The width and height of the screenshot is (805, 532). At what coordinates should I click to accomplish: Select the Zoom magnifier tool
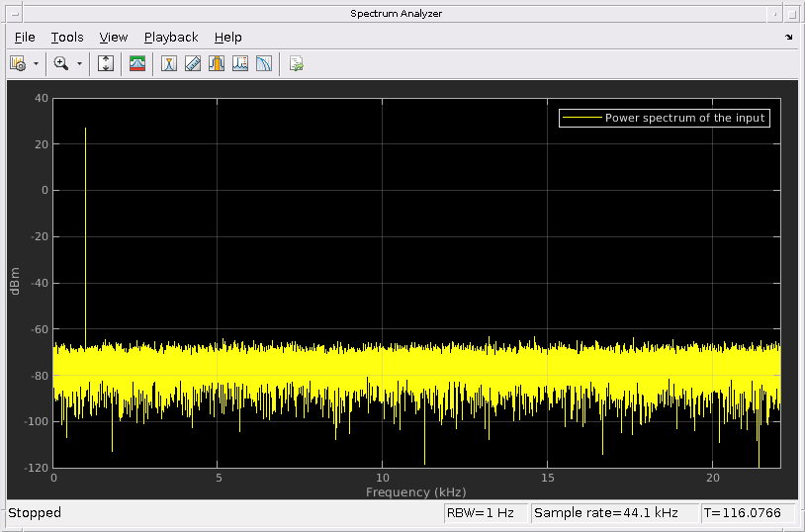[x=61, y=63]
